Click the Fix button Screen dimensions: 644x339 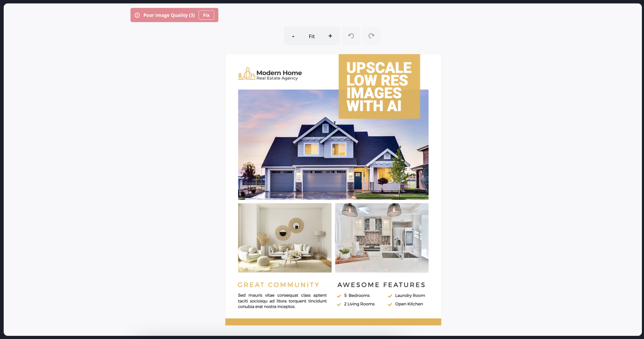207,15
